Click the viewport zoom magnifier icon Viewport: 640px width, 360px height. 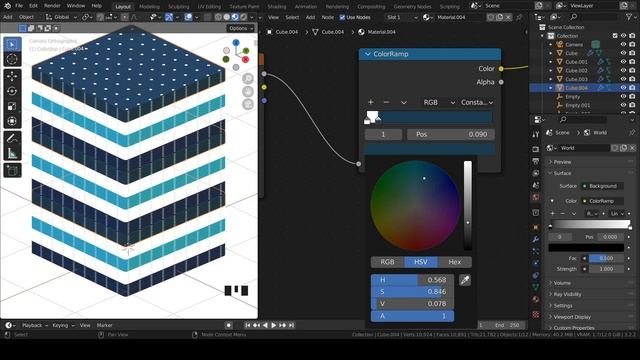[x=248, y=78]
